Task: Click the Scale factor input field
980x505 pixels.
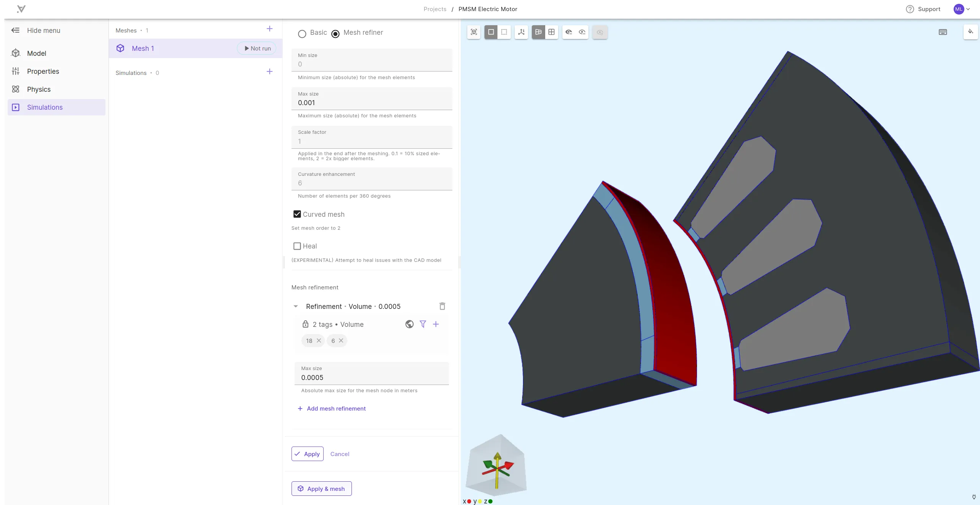Action: [372, 137]
